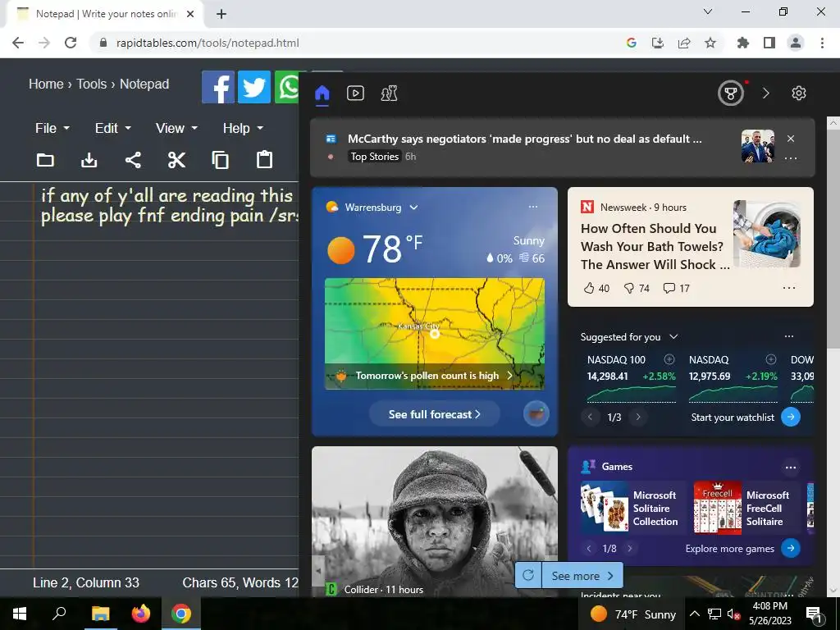Paste text with the clipboard icon
840x630 pixels.
[264, 160]
